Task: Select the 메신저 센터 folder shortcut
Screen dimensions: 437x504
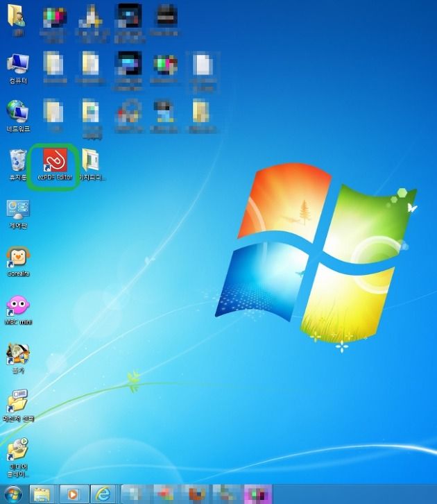Action: click(x=18, y=405)
